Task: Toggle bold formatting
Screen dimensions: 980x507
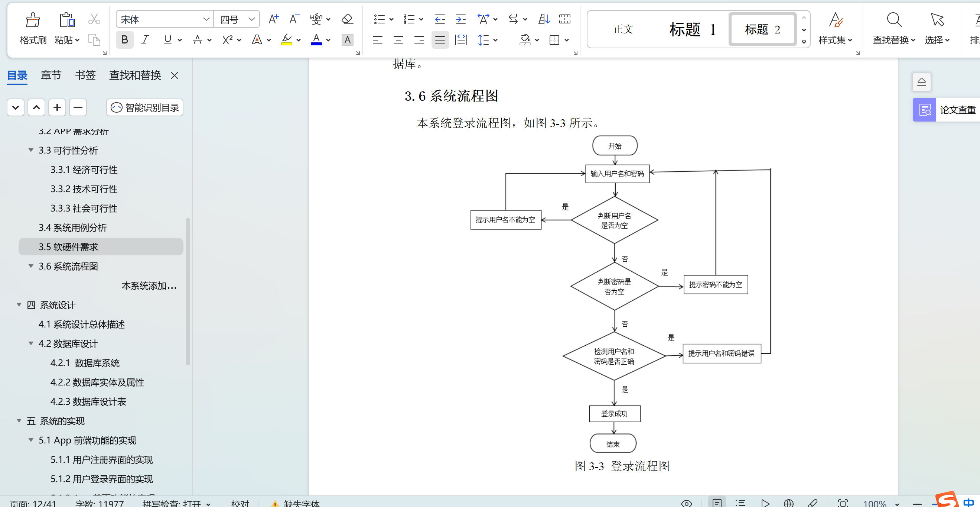Action: tap(124, 40)
